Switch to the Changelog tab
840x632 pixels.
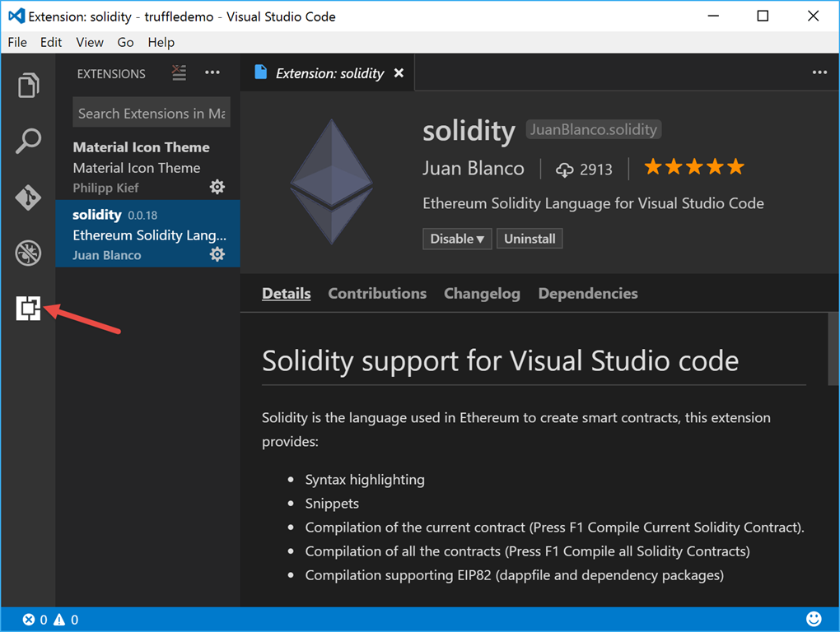tap(482, 293)
